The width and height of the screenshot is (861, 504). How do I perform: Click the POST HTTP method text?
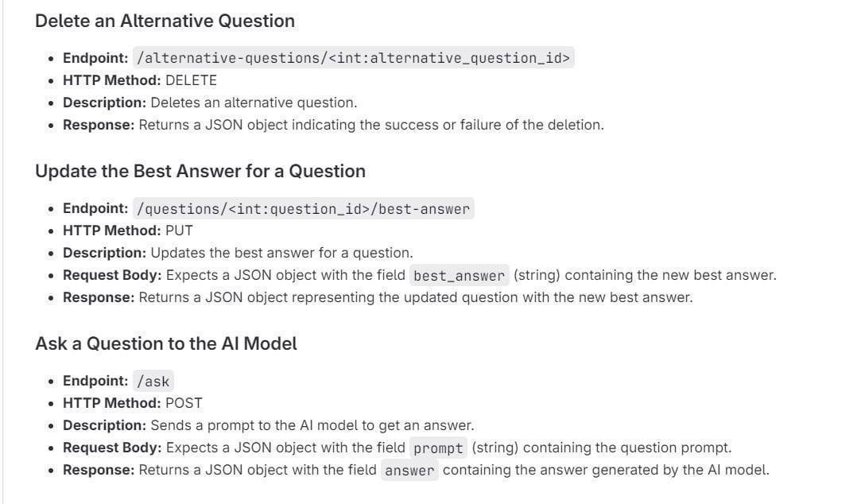tap(184, 403)
